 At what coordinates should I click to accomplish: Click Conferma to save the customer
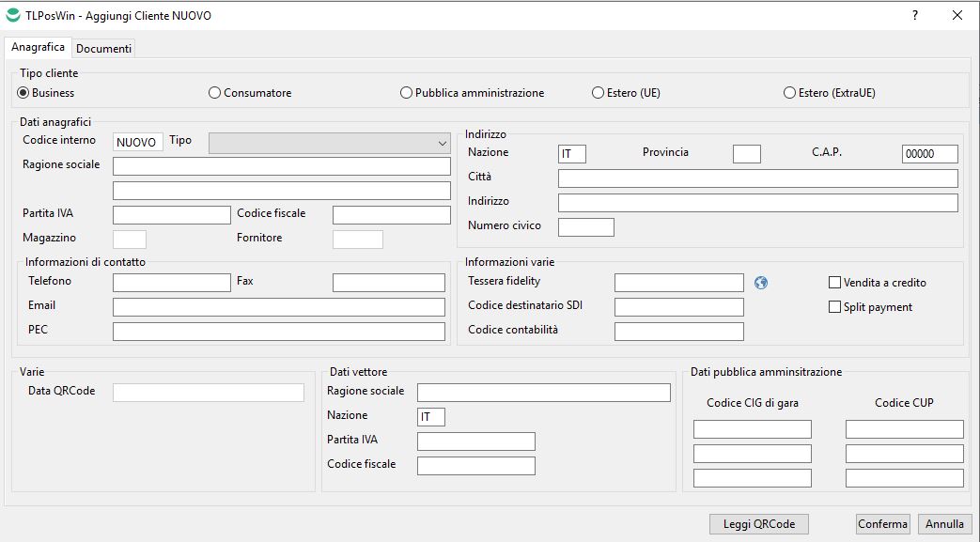(882, 524)
